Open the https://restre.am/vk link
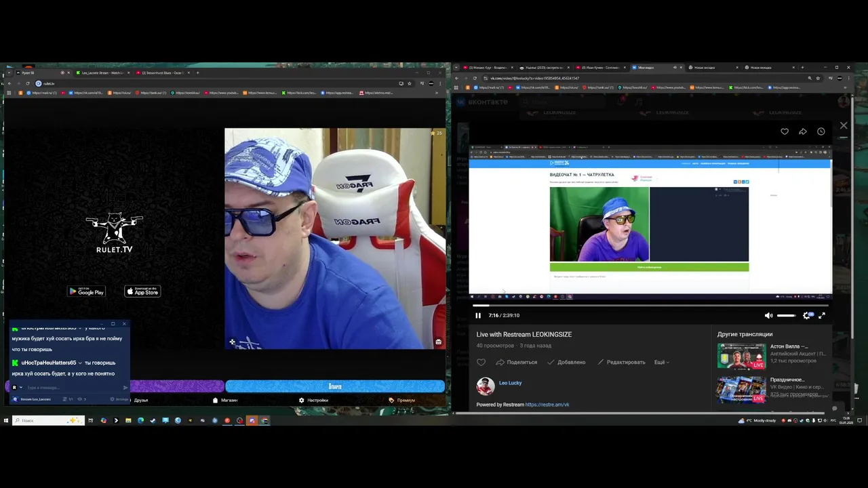Image resolution: width=868 pixels, height=488 pixels. click(547, 405)
